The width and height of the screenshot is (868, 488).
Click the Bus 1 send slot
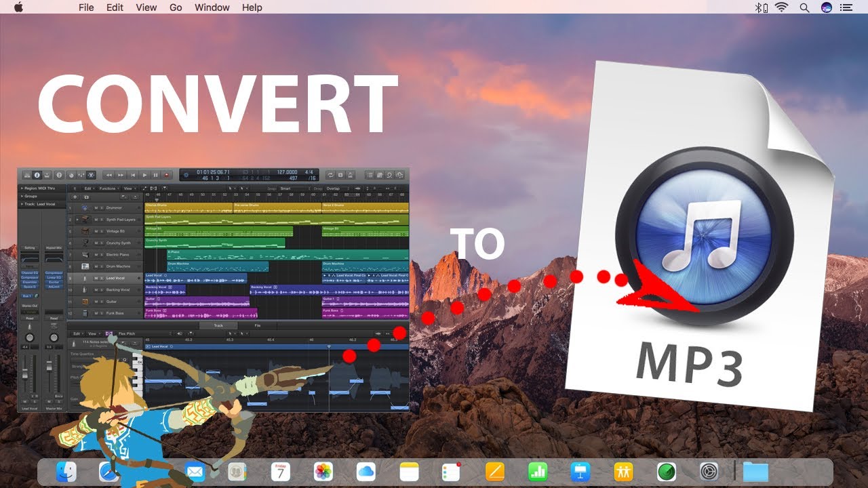pyautogui.click(x=27, y=296)
